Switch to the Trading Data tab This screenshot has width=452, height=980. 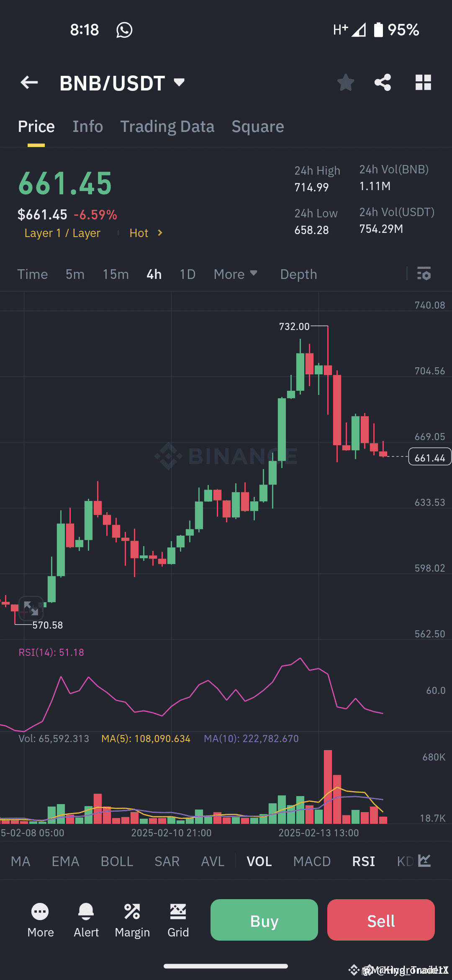pos(167,126)
